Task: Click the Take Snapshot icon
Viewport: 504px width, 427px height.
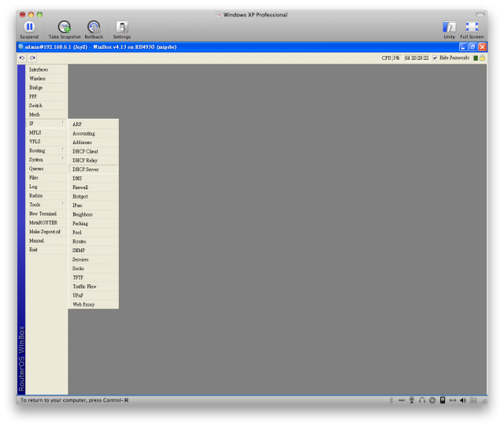Action: pyautogui.click(x=65, y=27)
